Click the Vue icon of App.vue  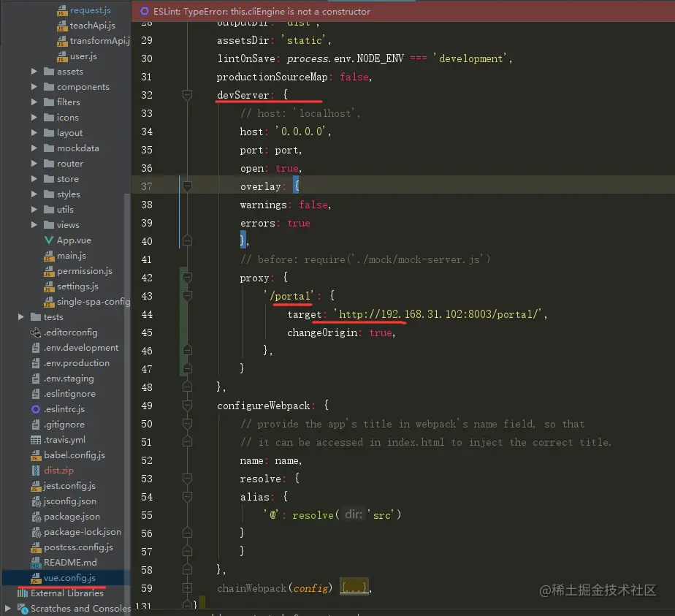click(49, 240)
